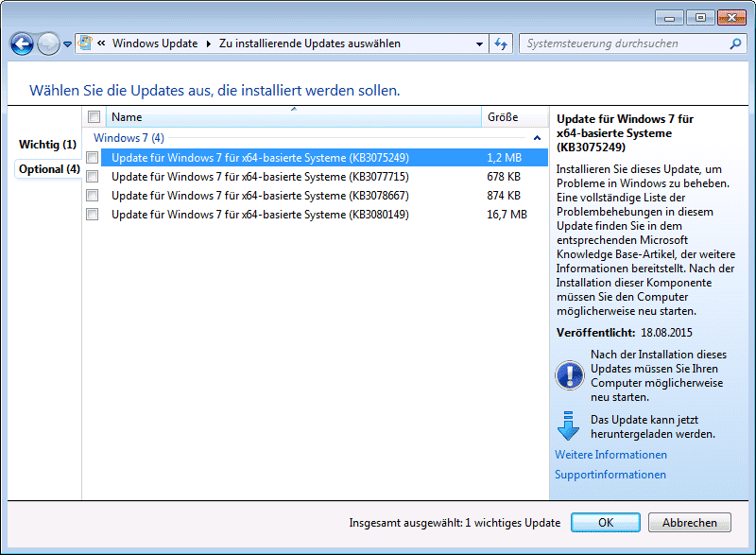Check the KB3075249 update checkbox
The width and height of the screenshot is (756, 555).
tap(92, 157)
